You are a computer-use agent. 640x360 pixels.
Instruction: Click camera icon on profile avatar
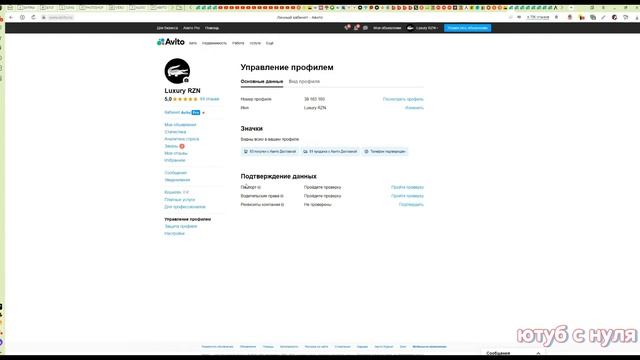(x=186, y=80)
